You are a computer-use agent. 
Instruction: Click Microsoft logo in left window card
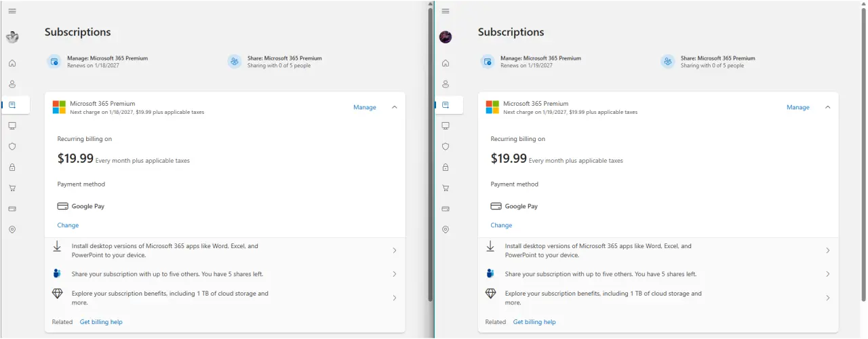[x=59, y=107]
